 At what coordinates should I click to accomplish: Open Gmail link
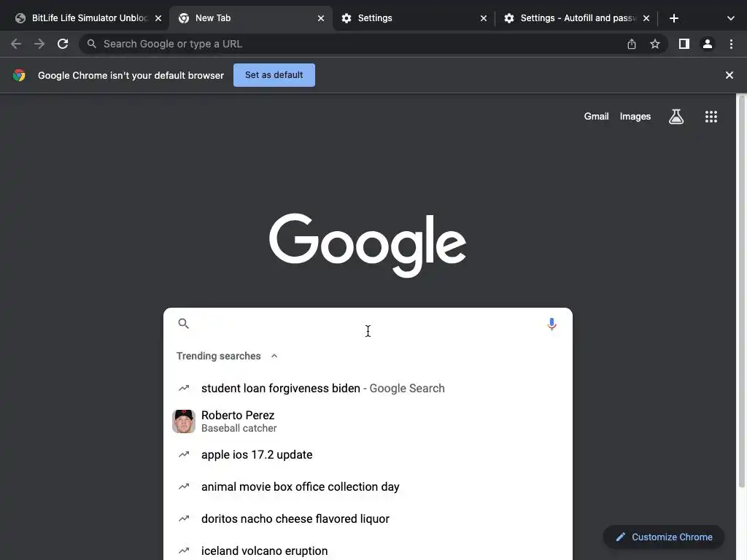coord(596,116)
